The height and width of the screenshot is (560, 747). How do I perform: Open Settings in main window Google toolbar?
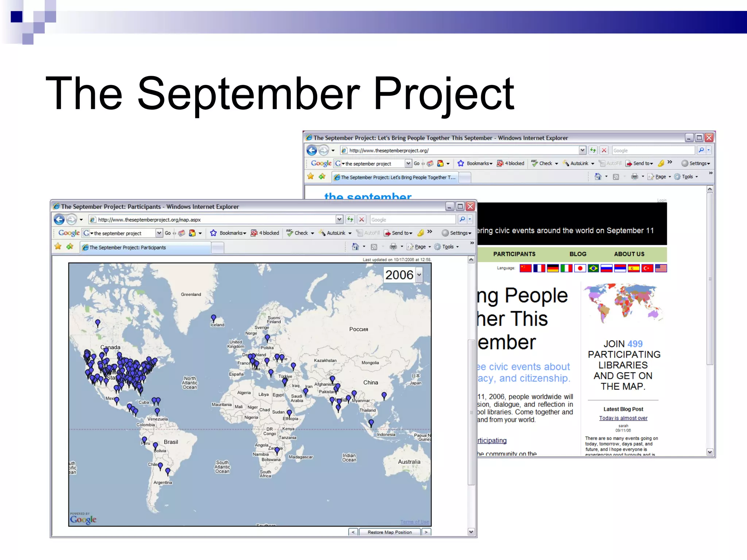point(696,163)
